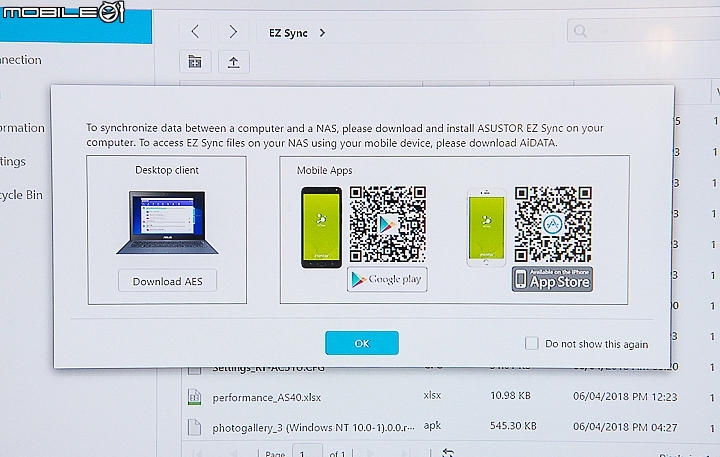Open the Information sidebar item
This screenshot has width=720, height=457.
tap(22, 128)
